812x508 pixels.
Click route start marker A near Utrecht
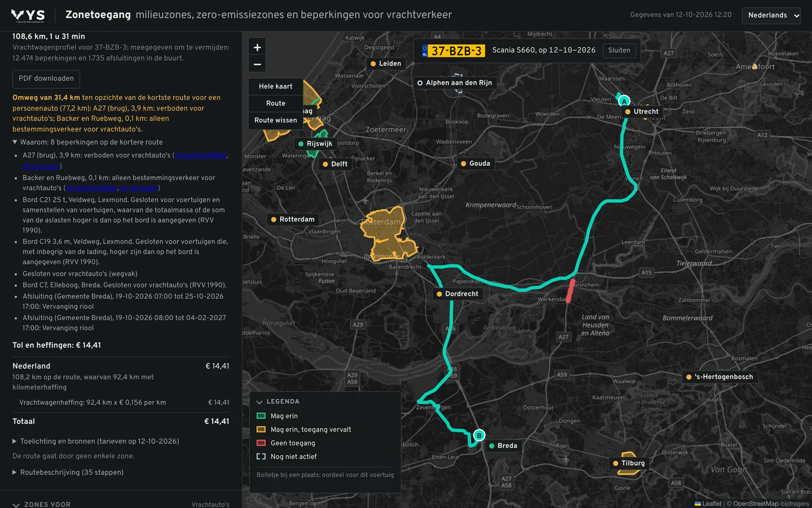point(624,101)
